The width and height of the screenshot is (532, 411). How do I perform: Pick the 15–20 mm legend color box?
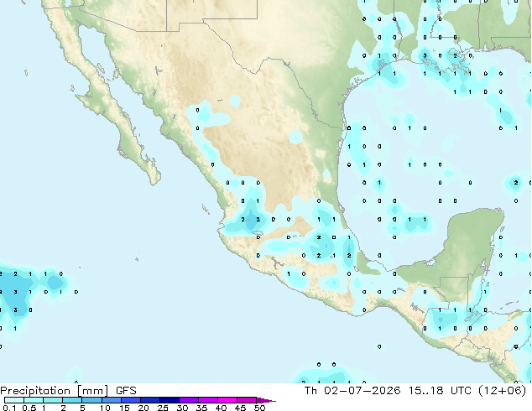click(130, 400)
